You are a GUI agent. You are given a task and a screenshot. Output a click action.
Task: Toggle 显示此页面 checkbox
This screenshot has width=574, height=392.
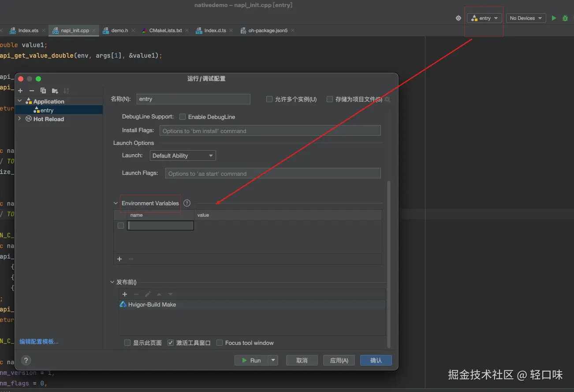(127, 343)
